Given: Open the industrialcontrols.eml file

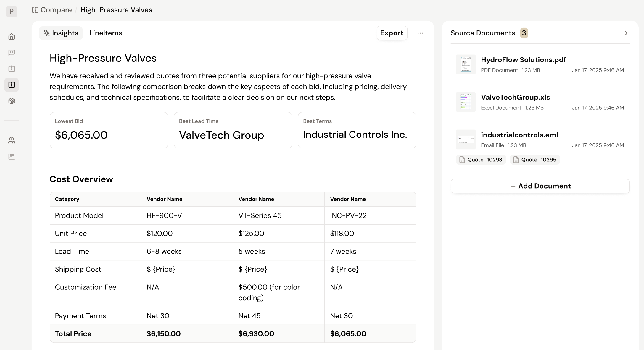Looking at the screenshot, I should coord(519,135).
